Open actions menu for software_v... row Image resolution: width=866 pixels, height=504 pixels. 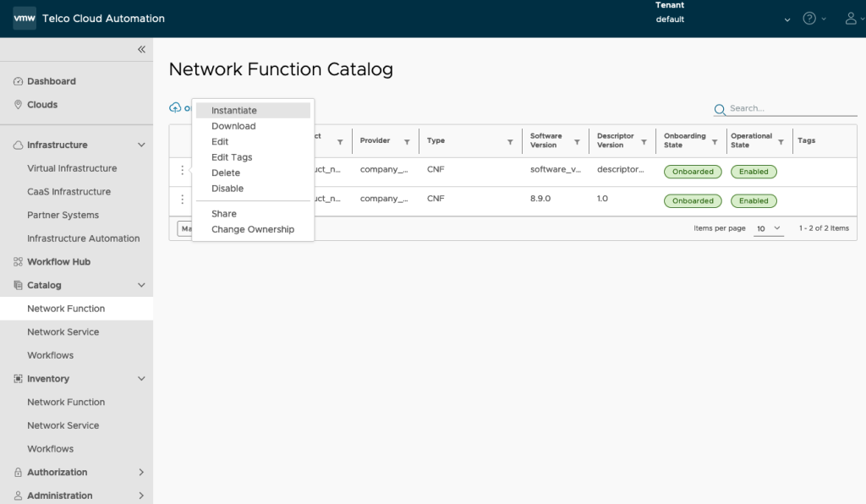click(183, 170)
